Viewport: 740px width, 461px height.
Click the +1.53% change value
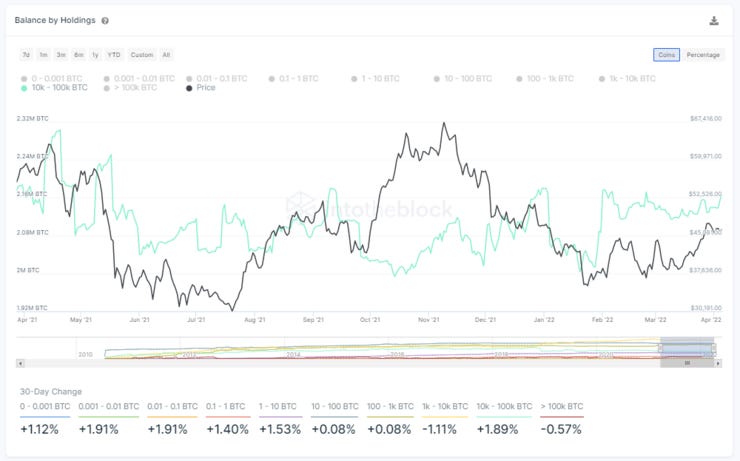(280, 429)
